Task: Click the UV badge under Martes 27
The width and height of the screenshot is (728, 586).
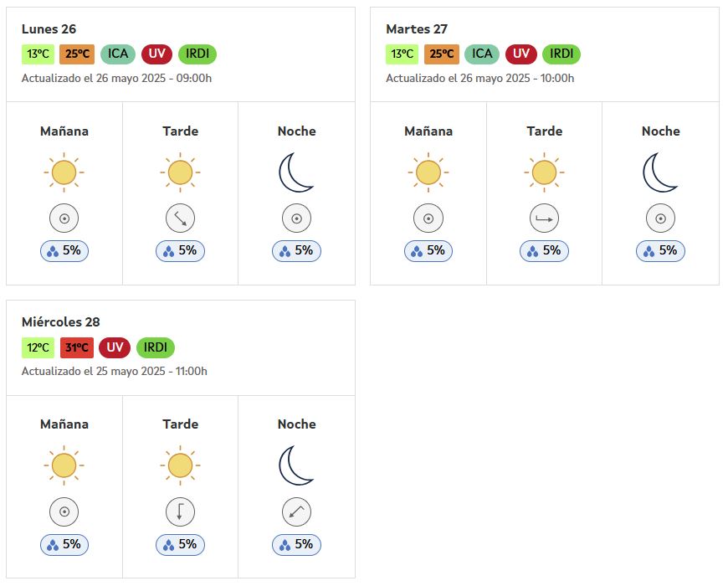Action: click(x=521, y=54)
